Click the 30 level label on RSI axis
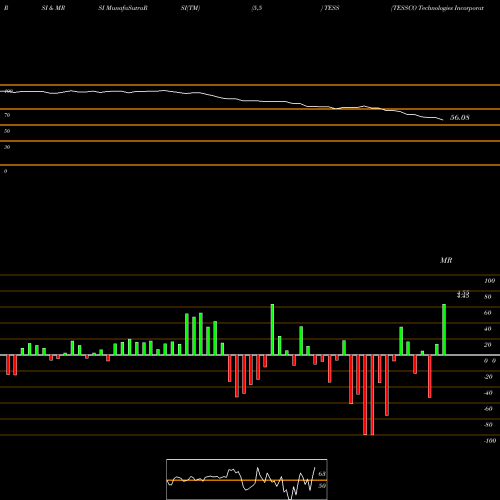Screen dimensions: 500x500 [7, 147]
